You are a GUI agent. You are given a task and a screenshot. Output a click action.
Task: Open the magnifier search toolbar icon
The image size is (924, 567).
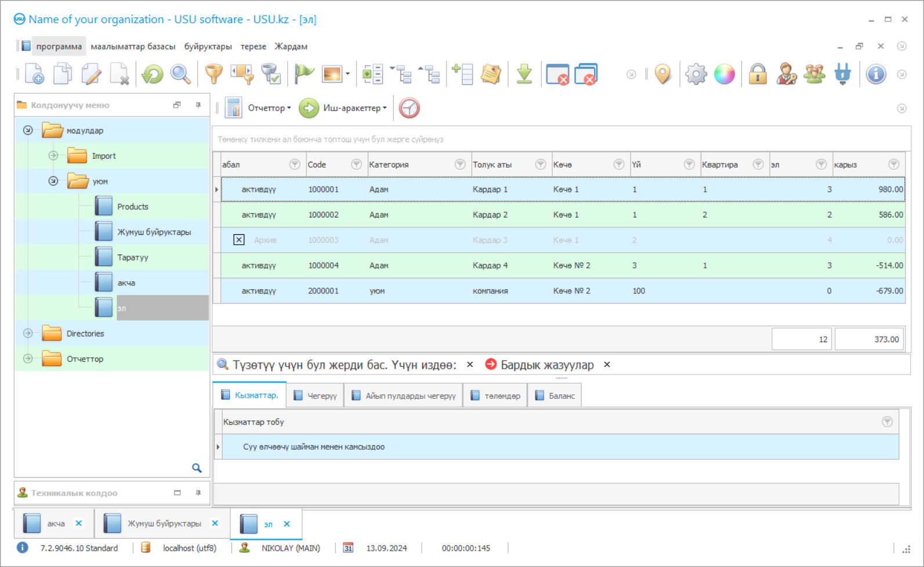coord(180,74)
